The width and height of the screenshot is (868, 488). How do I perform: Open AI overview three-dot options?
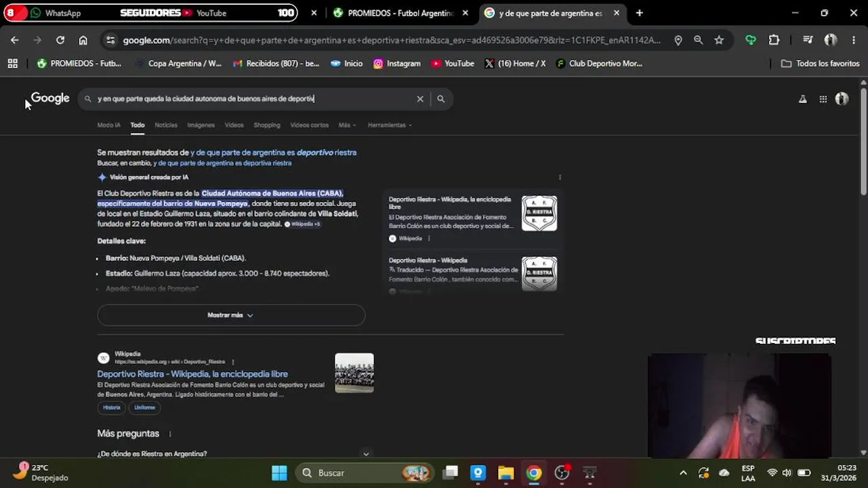point(560,178)
